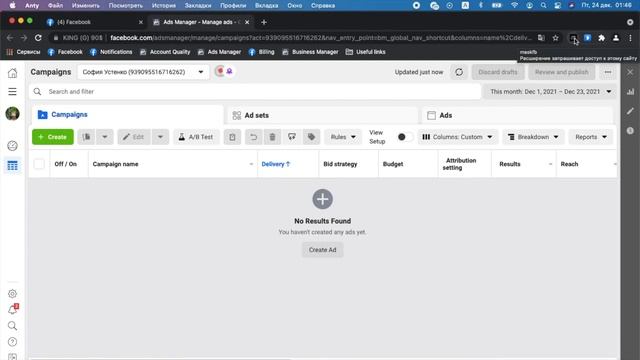
Task: Click the green Create button
Action: [53, 137]
